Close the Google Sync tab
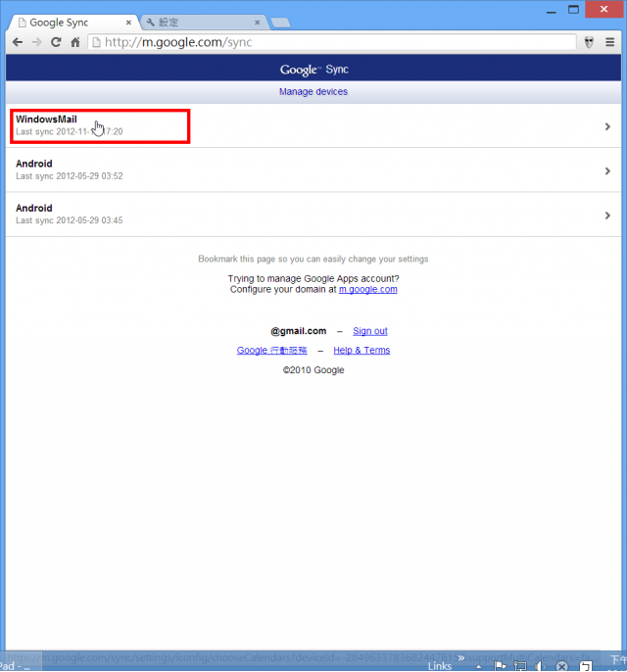 click(x=128, y=23)
